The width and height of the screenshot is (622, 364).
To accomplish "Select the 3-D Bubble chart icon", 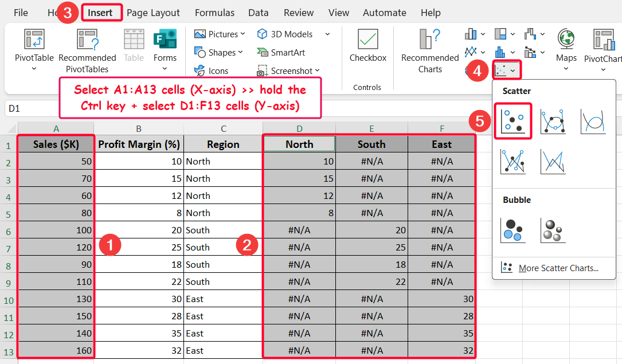I will coord(553,230).
